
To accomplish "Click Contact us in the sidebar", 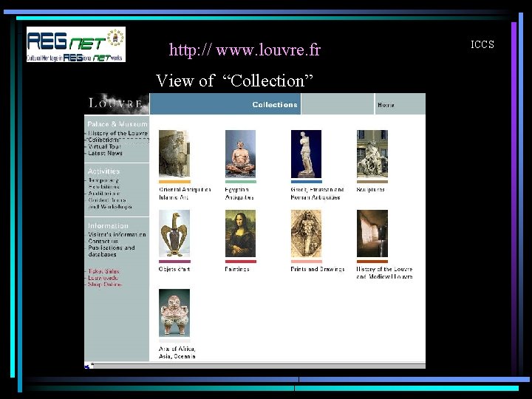I will [103, 241].
